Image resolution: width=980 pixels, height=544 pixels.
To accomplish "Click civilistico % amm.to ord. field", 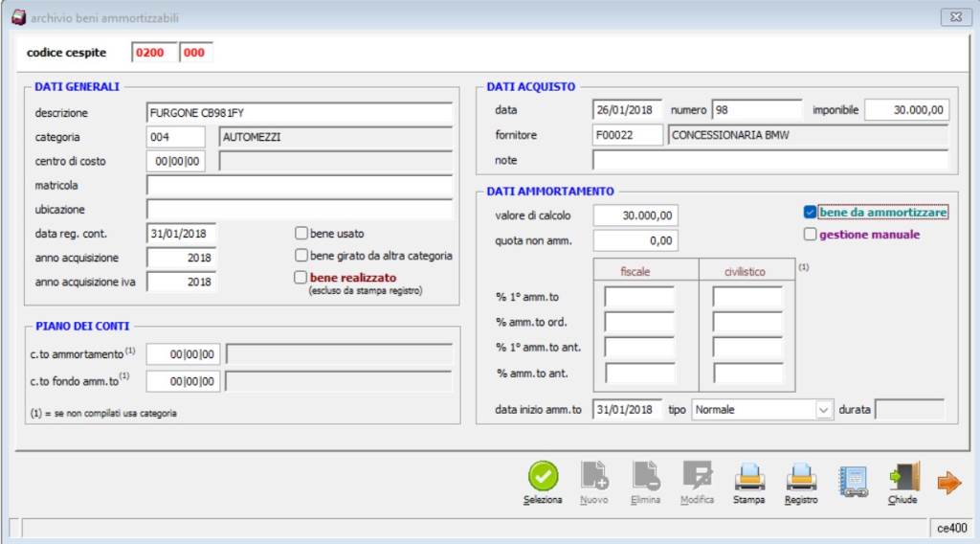I will [747, 322].
